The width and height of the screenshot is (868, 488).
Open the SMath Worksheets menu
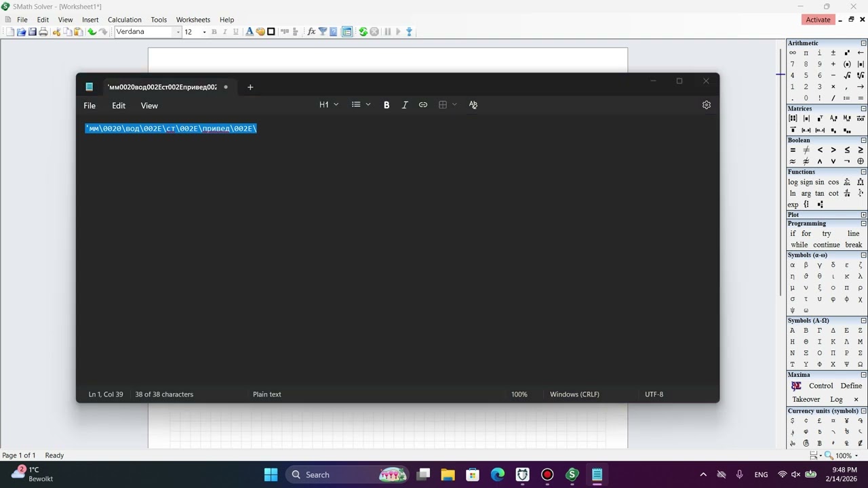point(193,20)
